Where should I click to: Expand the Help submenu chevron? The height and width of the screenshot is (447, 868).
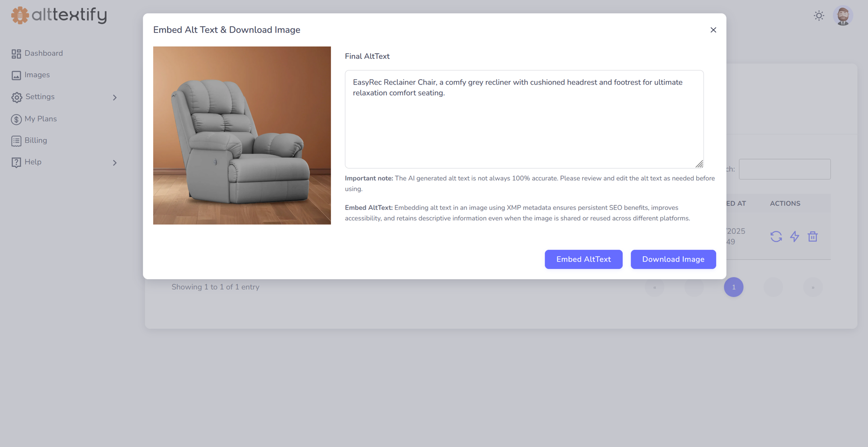(115, 162)
